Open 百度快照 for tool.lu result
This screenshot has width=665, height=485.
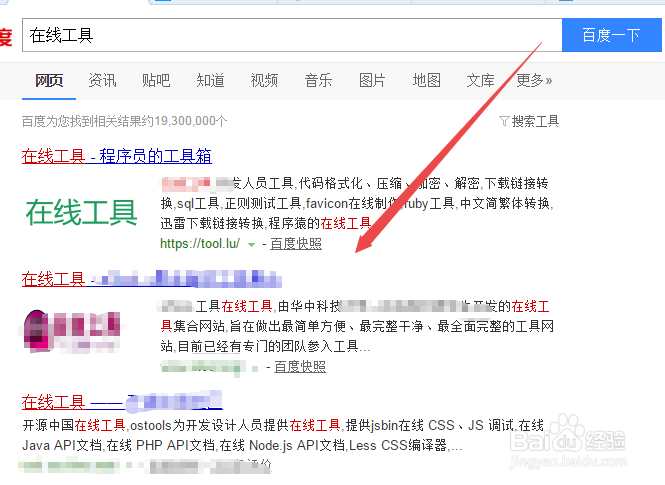pos(296,244)
